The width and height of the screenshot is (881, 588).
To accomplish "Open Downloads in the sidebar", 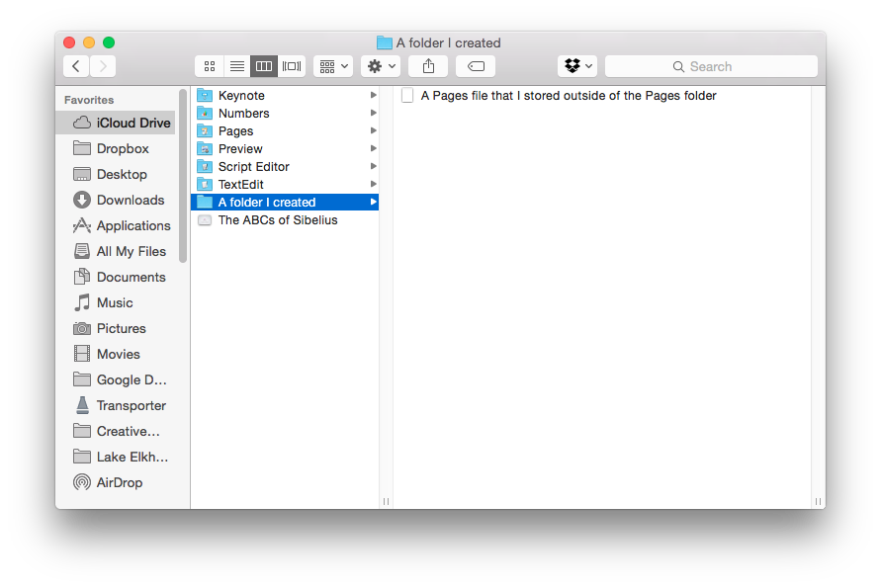I will tap(116, 200).
